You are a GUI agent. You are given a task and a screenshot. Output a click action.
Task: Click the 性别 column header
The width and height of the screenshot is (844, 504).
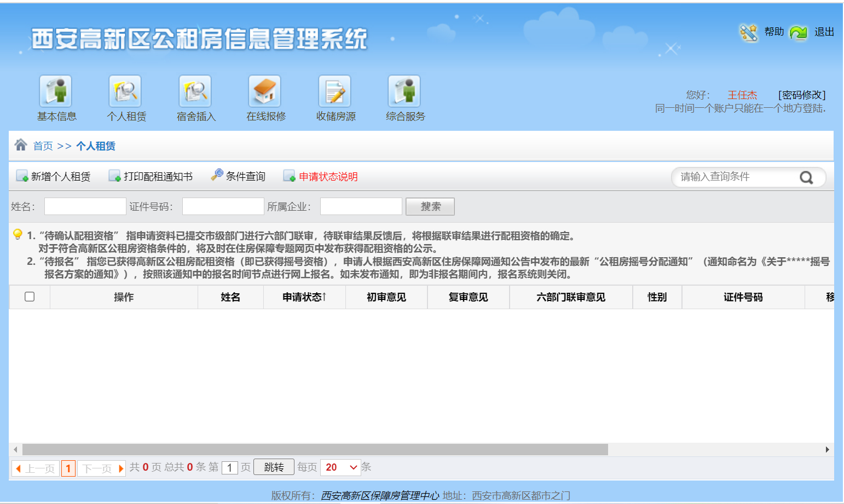(x=657, y=297)
